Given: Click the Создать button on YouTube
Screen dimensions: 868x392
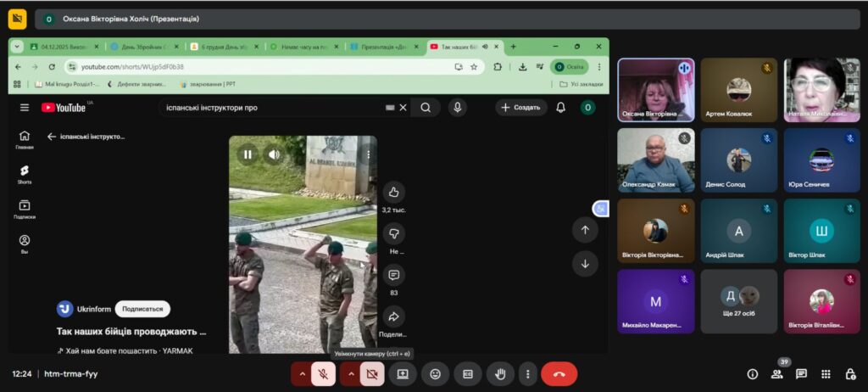Looking at the screenshot, I should coord(520,108).
